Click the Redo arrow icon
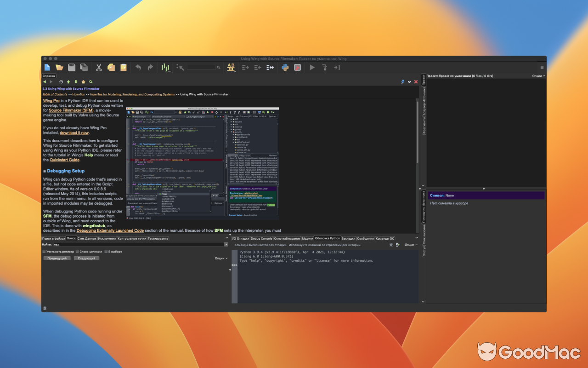This screenshot has height=368, width=588. pos(151,68)
